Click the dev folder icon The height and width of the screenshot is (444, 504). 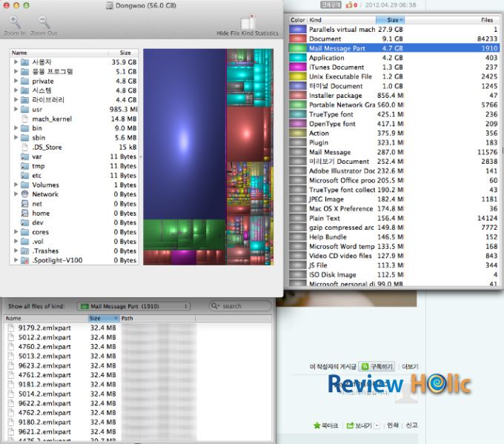point(24,222)
